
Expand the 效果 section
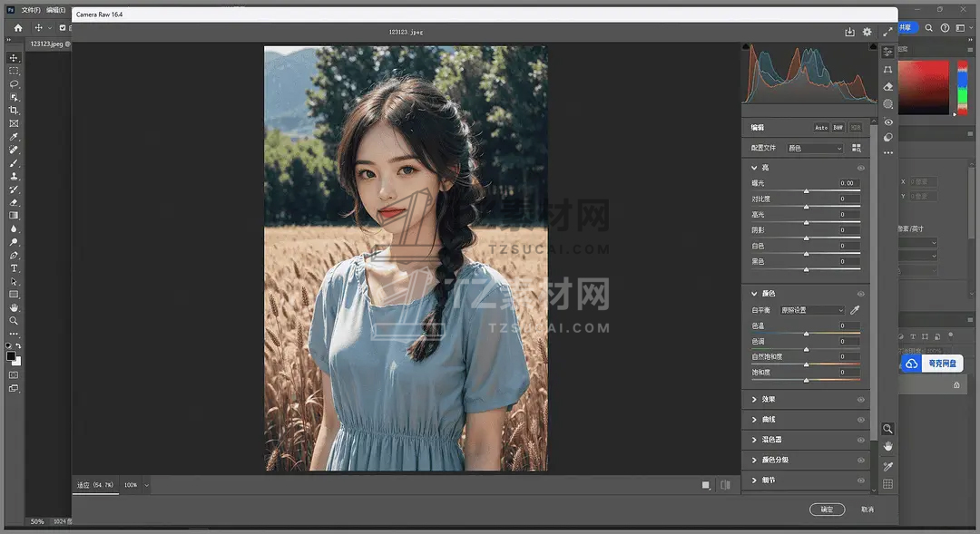[x=754, y=399]
